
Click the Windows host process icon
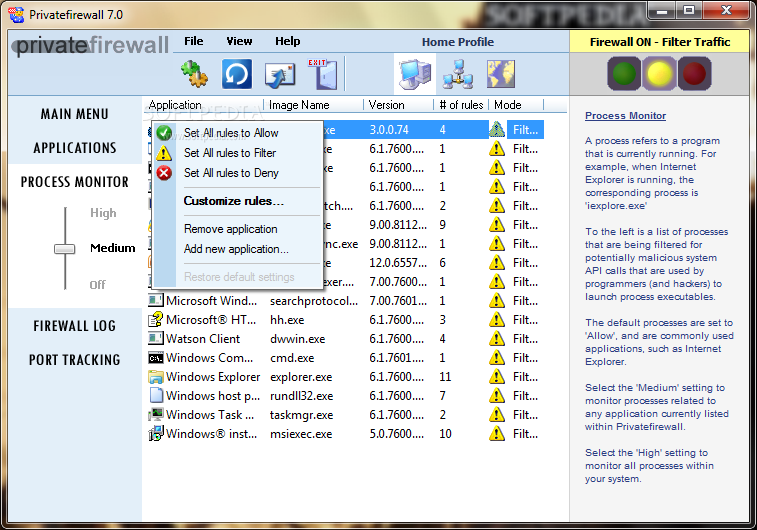(155, 396)
